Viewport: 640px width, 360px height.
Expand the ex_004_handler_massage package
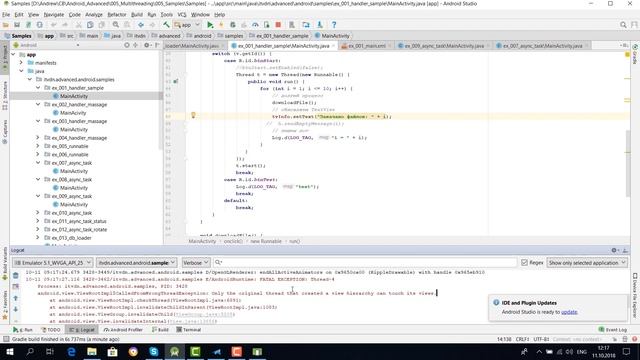click(38, 138)
